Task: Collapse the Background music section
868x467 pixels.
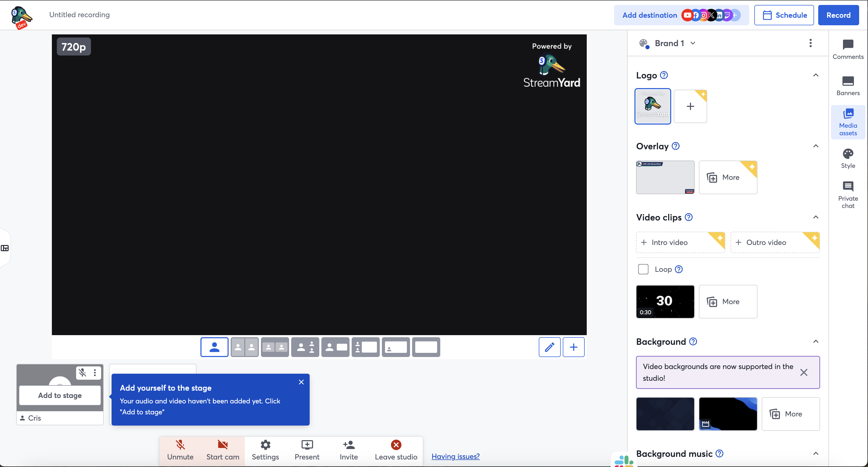Action: coord(816,453)
